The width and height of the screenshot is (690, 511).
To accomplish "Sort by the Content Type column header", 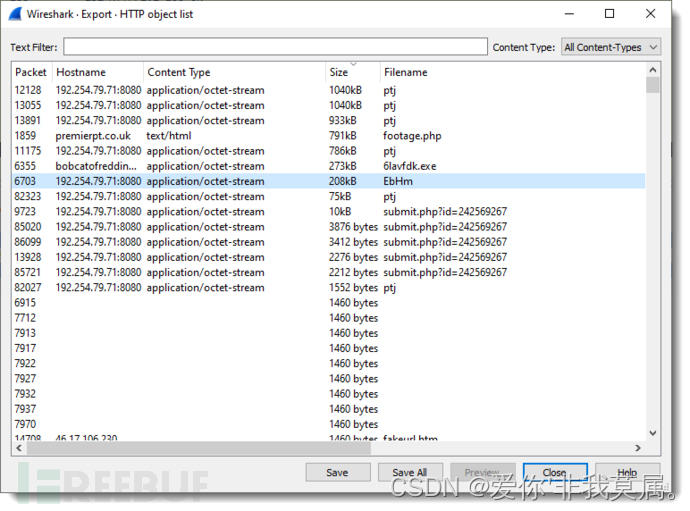I will (235, 72).
